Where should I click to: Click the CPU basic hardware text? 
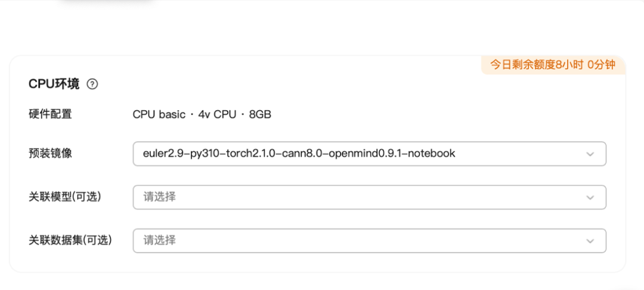(x=159, y=114)
